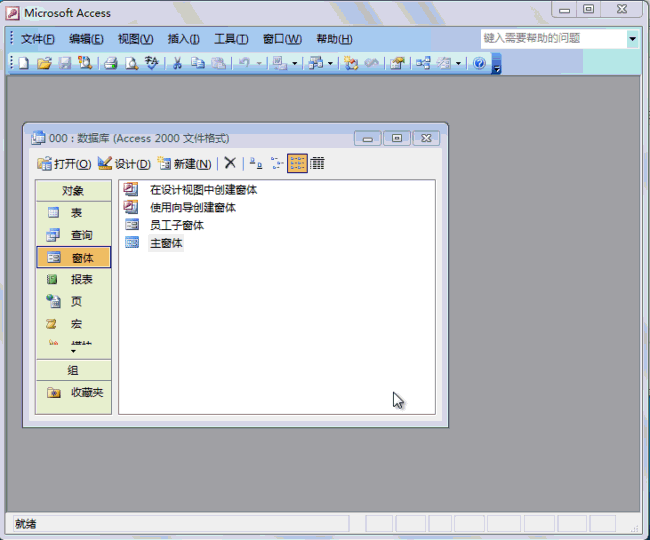Select the 主窗体 form
The height and width of the screenshot is (540, 650).
[154, 243]
